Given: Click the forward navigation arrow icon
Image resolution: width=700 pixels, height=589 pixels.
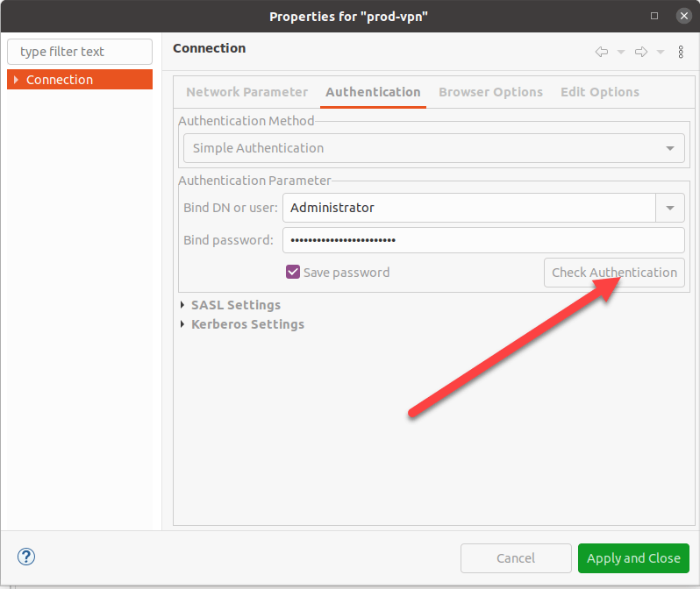Looking at the screenshot, I should click(641, 52).
